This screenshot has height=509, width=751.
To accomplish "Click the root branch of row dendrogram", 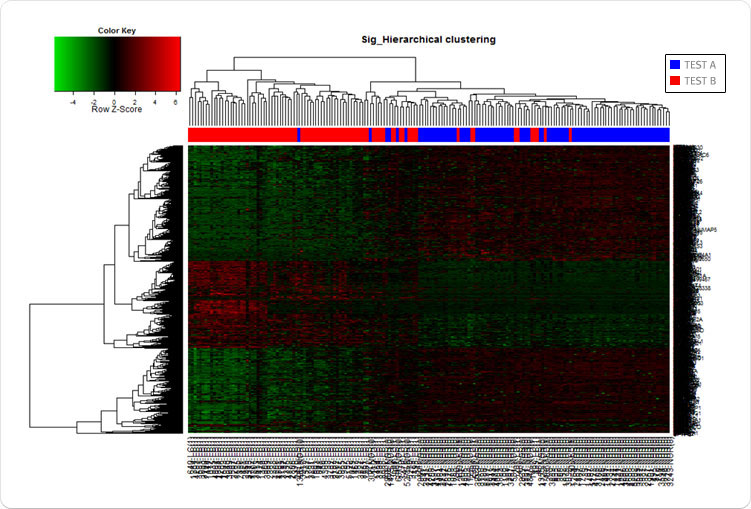I will coord(31,362).
